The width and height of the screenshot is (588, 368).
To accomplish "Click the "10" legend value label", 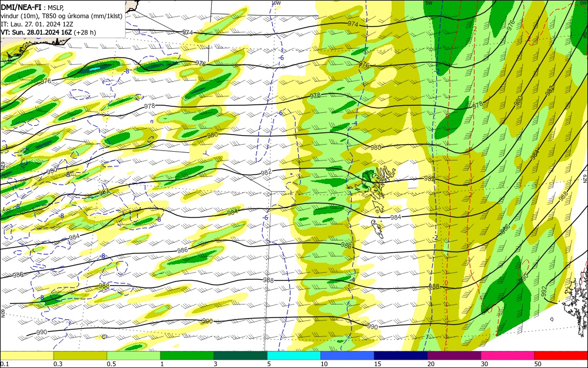I will 324,364.
